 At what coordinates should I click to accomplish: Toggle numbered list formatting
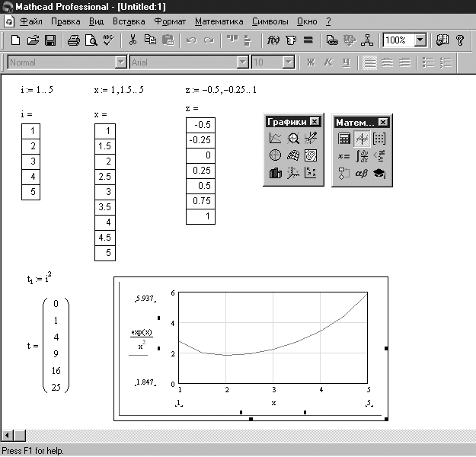[x=446, y=62]
